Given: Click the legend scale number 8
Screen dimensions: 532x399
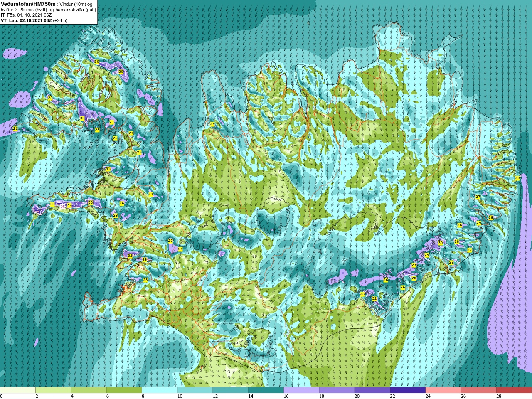Looking at the screenshot, I should [x=143, y=396].
